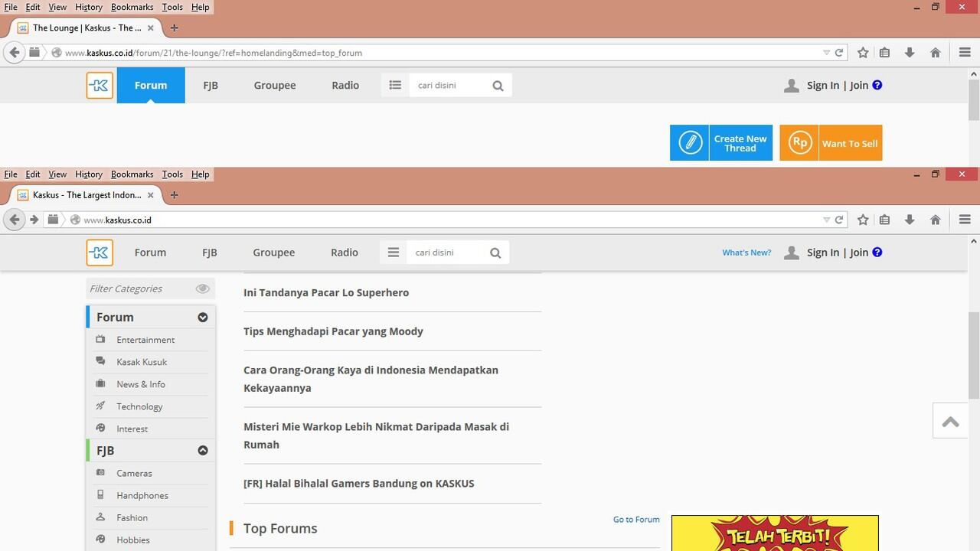Click the back-to-top arrow button

point(950,421)
